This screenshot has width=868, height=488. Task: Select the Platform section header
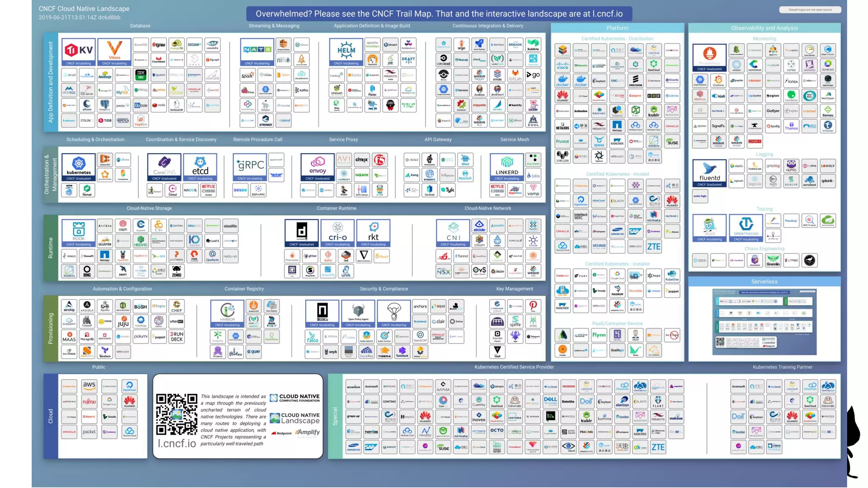pyautogui.click(x=617, y=28)
